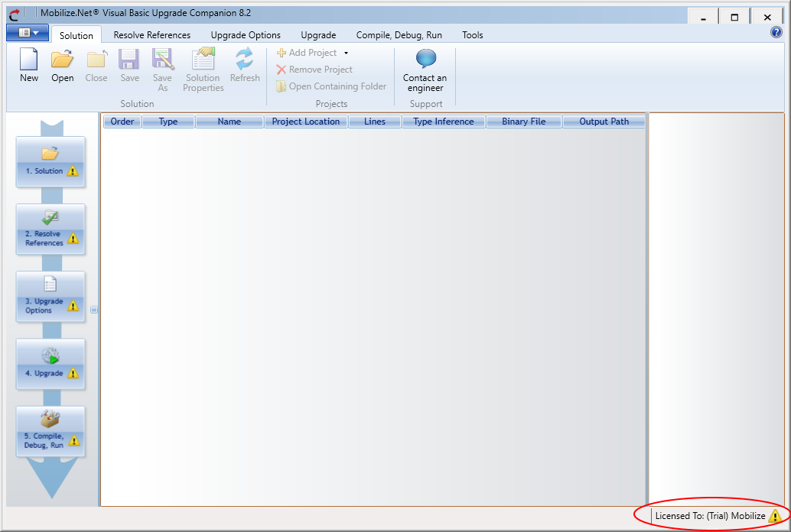Click the blue help question mark icon
791x532 pixels.
[x=776, y=33]
